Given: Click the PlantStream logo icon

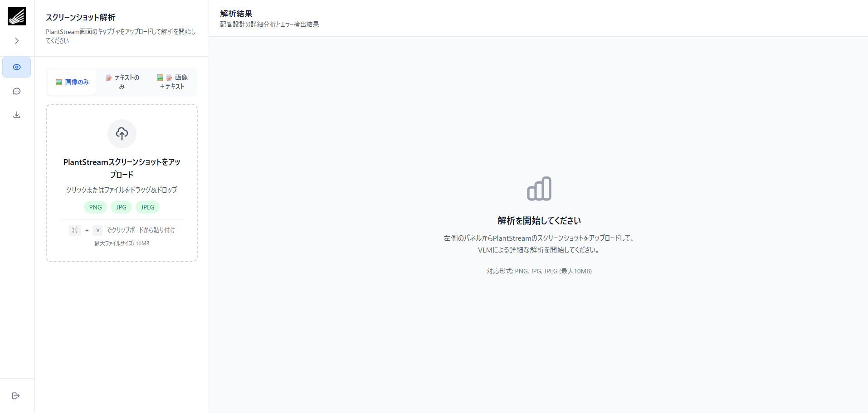Looking at the screenshot, I should (17, 16).
